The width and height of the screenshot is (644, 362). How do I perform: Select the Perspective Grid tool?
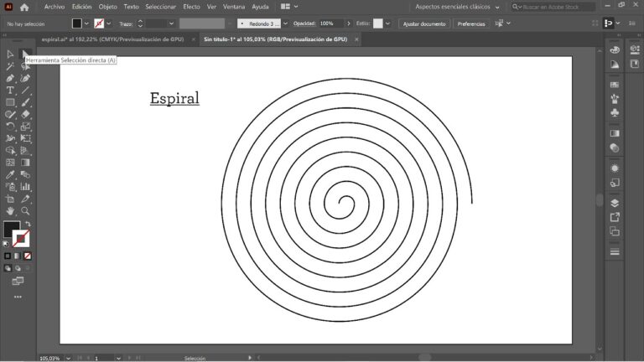(x=25, y=151)
